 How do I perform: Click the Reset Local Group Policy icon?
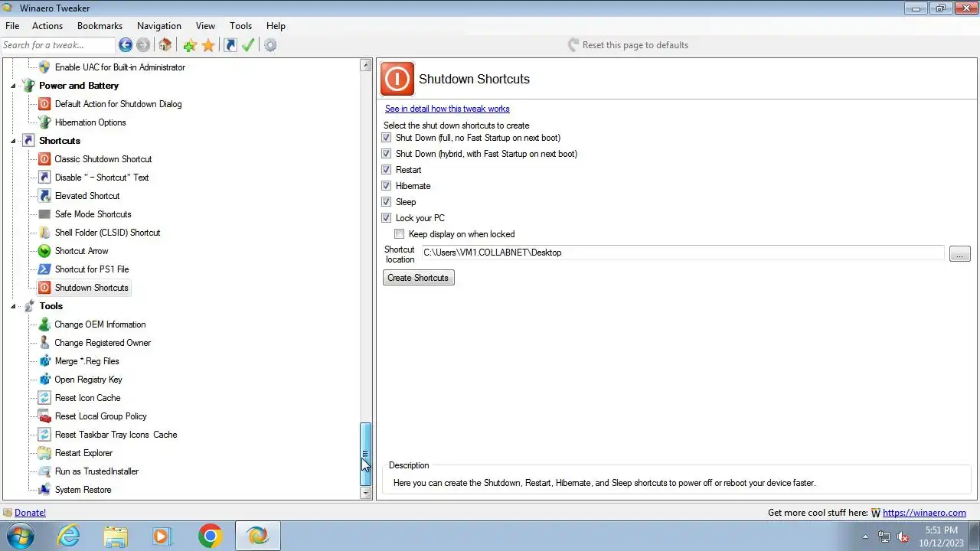click(44, 416)
